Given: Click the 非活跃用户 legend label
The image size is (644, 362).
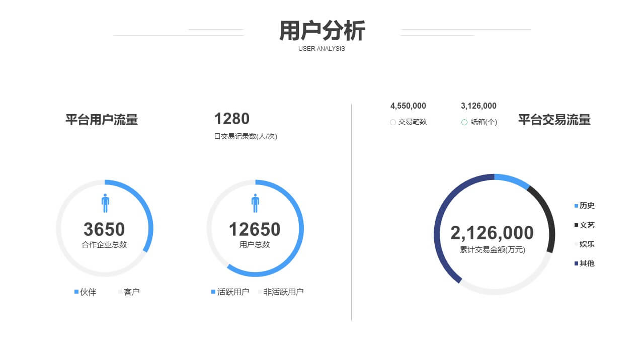Looking at the screenshot, I should coord(284,292).
